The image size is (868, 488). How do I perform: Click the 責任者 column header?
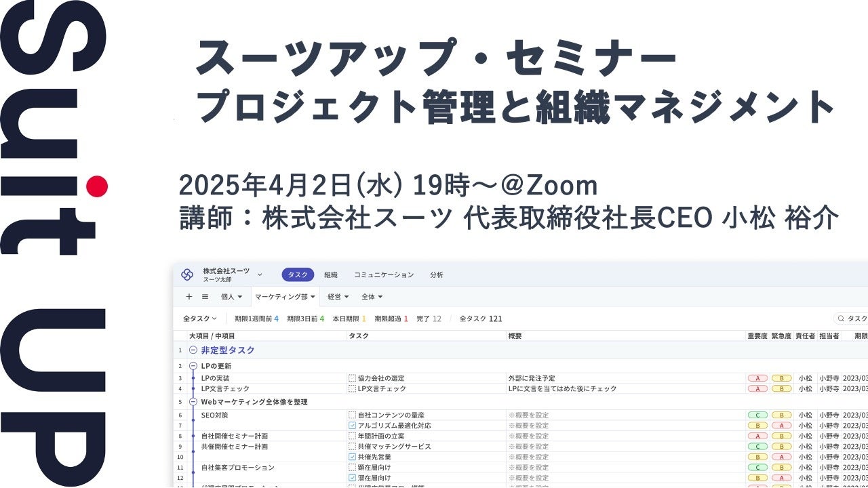[x=805, y=336]
